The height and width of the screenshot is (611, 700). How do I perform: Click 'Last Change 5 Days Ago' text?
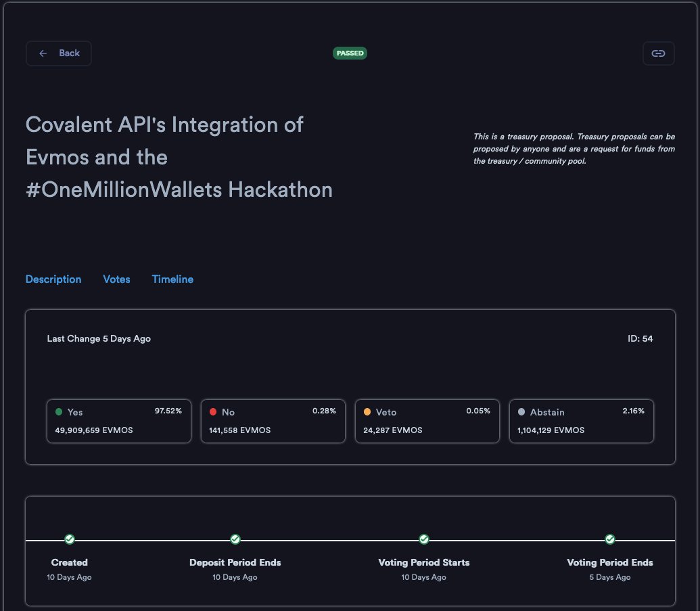(x=99, y=338)
